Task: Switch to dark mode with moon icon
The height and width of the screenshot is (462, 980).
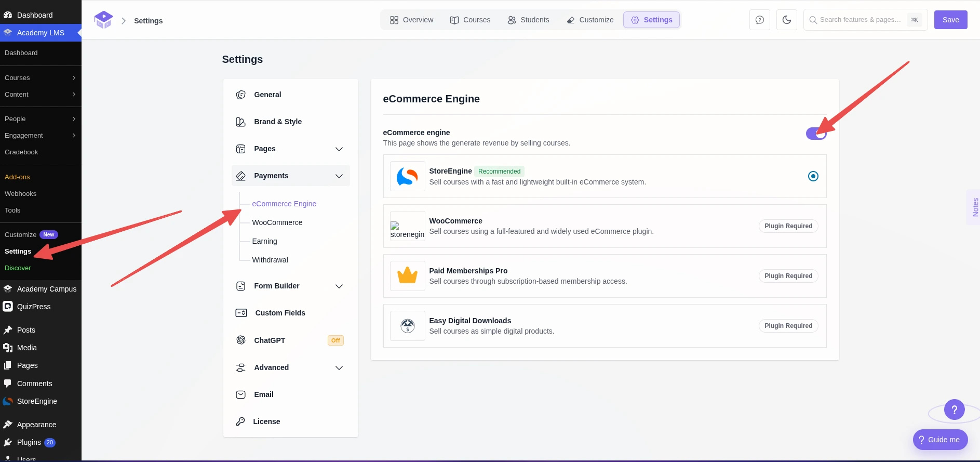Action: coord(787,20)
